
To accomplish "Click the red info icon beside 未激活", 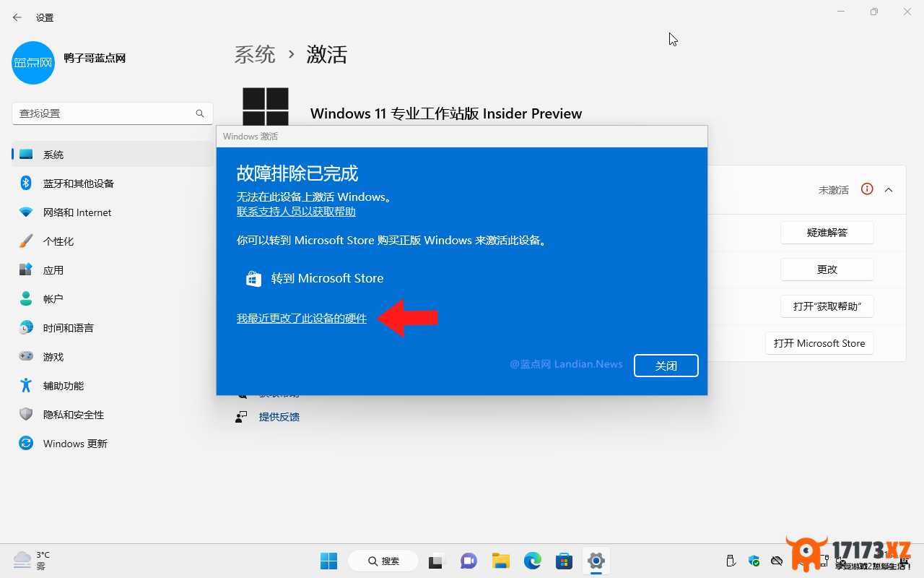I will point(867,189).
